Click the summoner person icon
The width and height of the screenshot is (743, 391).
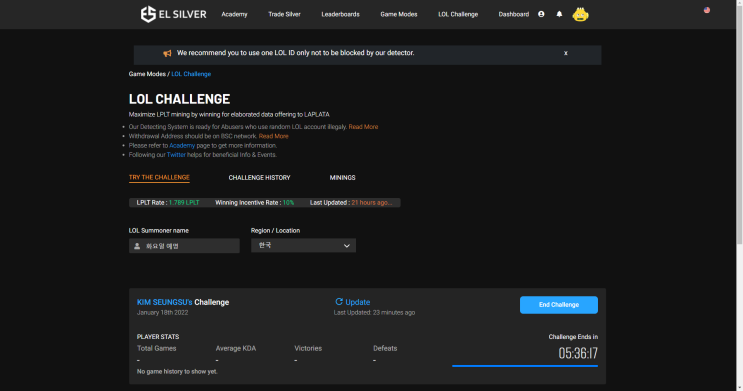click(137, 246)
